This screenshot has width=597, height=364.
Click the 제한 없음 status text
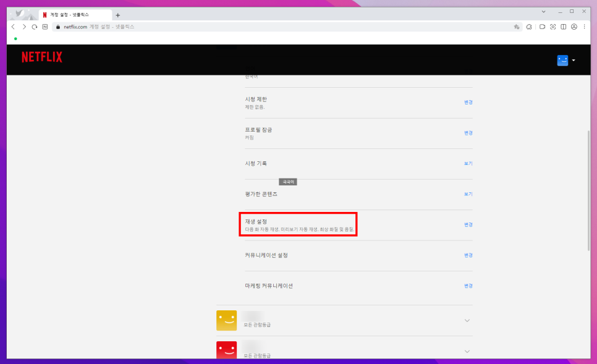click(x=255, y=108)
